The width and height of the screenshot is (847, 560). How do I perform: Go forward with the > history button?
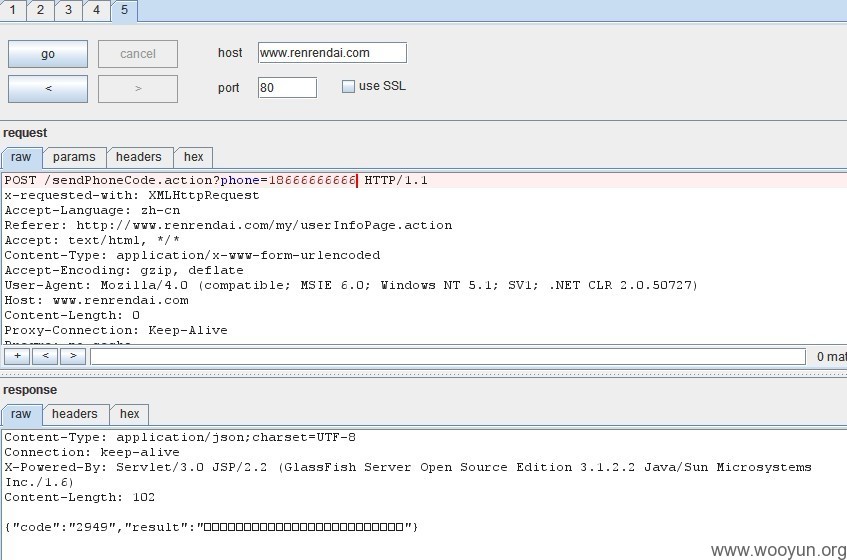tap(138, 89)
